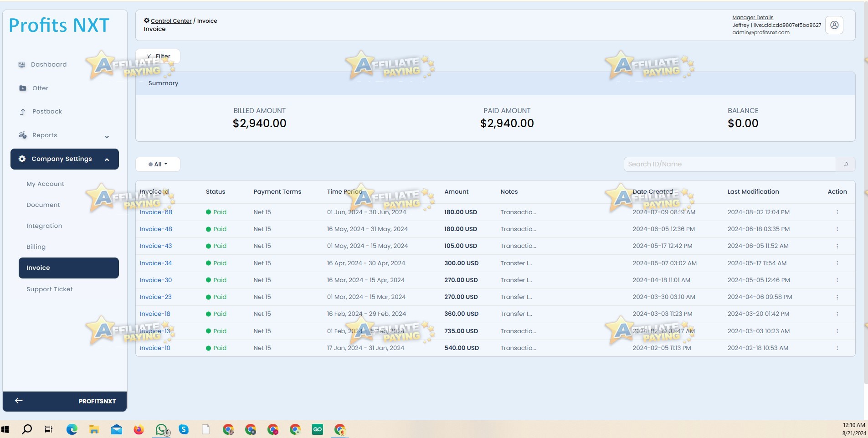Click the Notes column header
This screenshot has width=868, height=438.
pos(509,192)
